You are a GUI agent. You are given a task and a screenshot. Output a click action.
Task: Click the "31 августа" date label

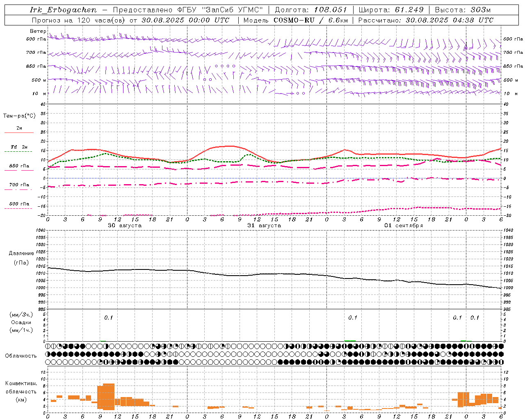(x=264, y=226)
